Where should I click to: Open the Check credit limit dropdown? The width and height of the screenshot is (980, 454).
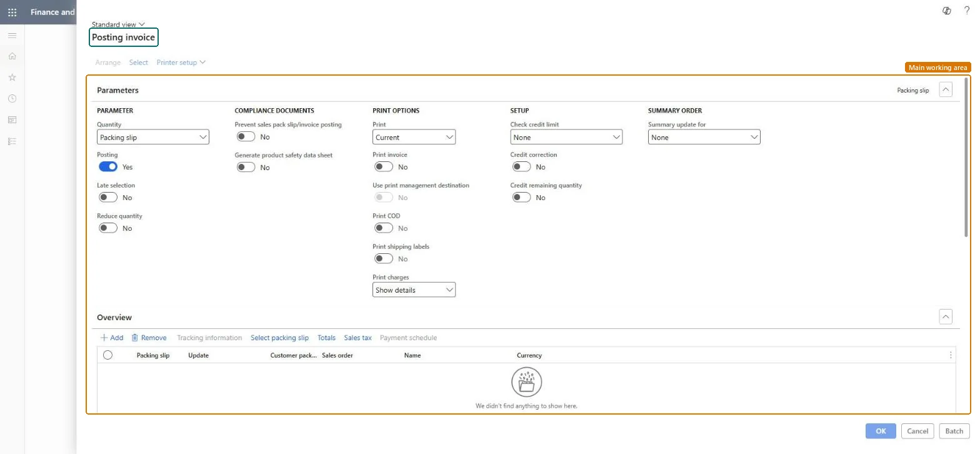click(x=566, y=137)
